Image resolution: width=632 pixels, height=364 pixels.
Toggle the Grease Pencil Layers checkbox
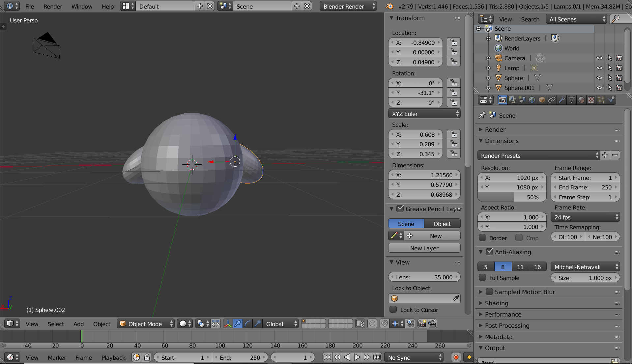pos(400,209)
